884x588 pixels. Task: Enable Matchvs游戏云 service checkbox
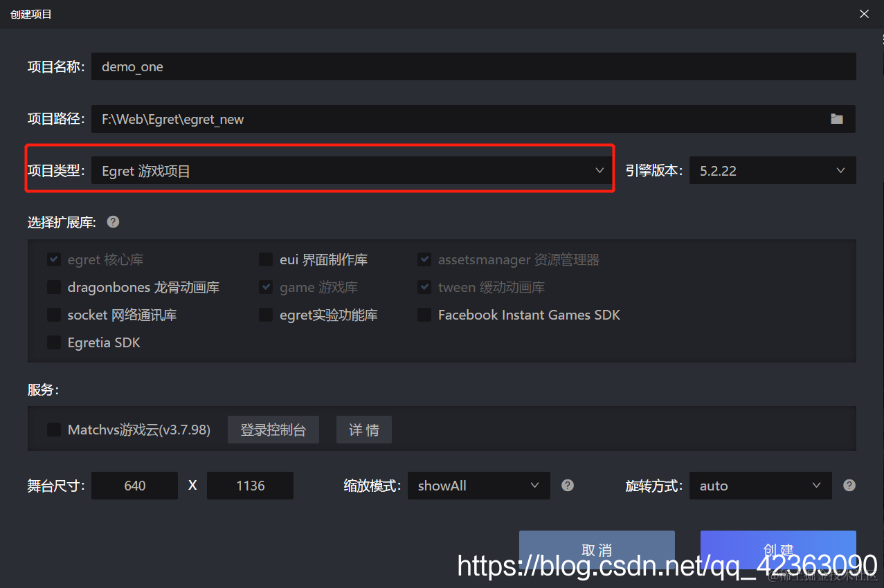click(x=54, y=430)
